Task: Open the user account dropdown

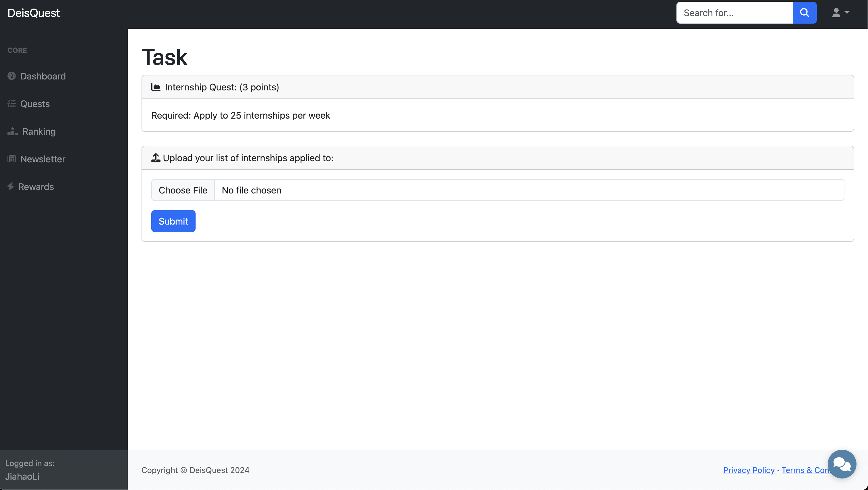Action: tap(840, 13)
